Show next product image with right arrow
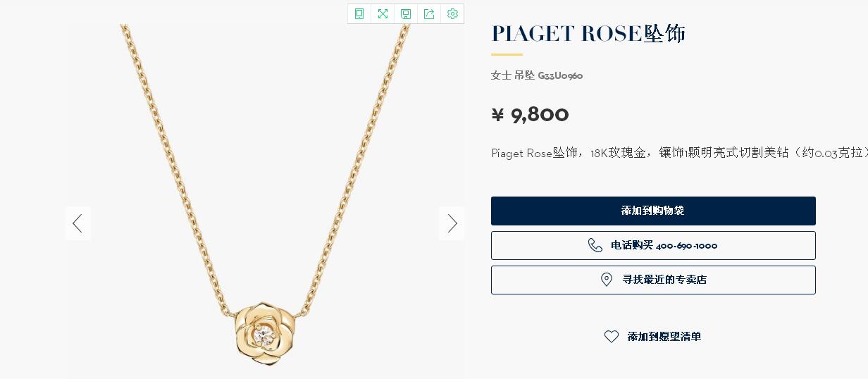 452,223
